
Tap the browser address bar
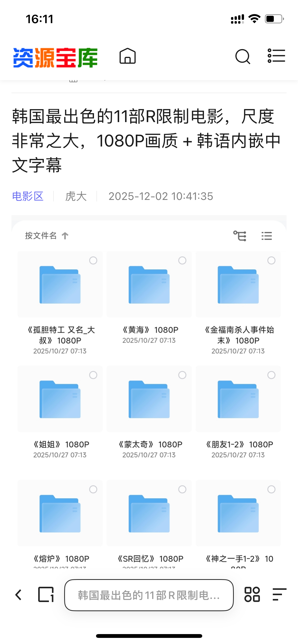(149, 595)
